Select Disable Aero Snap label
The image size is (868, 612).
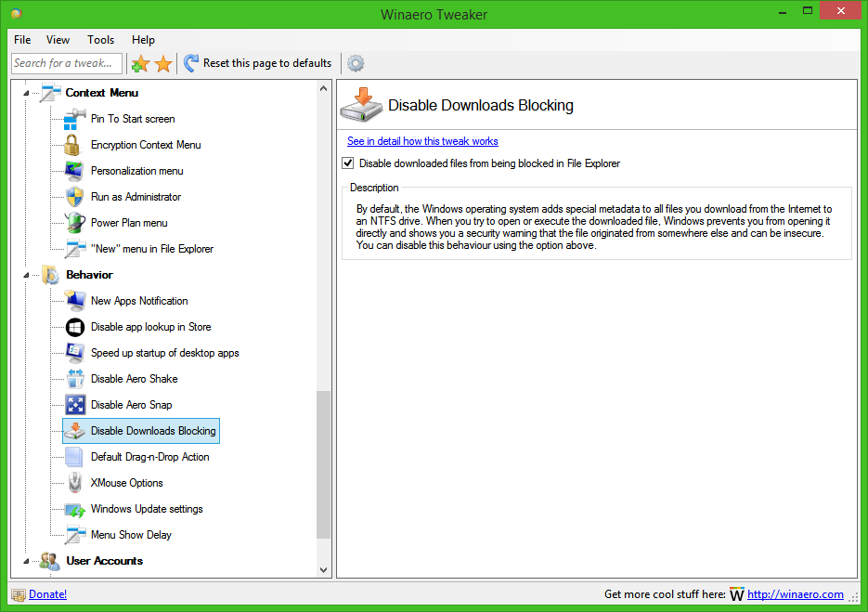[x=131, y=406]
